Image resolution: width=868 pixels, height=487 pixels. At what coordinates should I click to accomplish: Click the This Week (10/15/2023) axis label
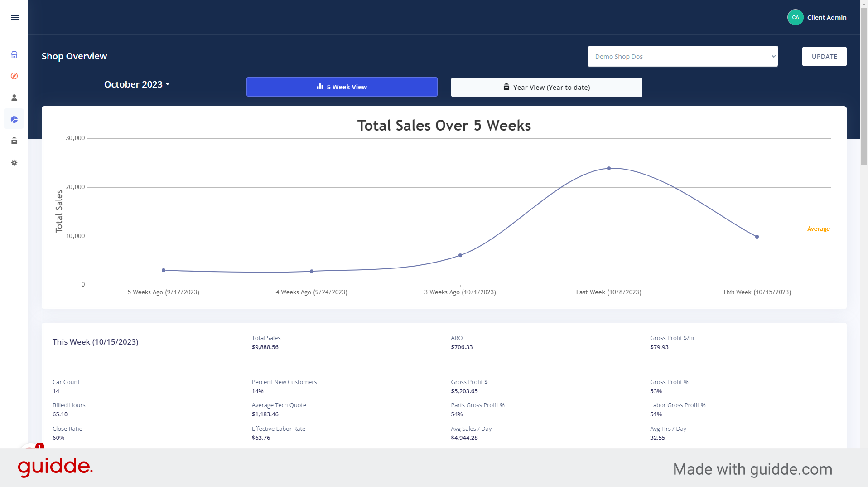[x=757, y=292]
